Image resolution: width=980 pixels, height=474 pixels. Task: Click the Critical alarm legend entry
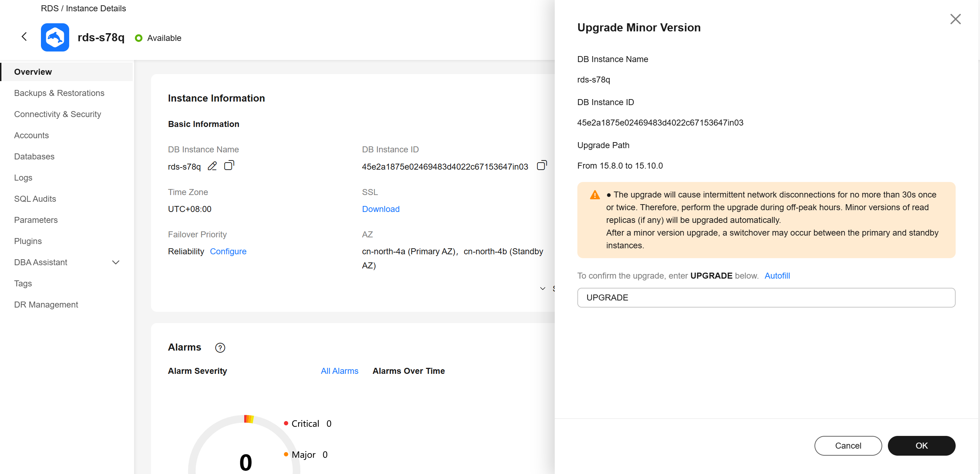coord(308,424)
